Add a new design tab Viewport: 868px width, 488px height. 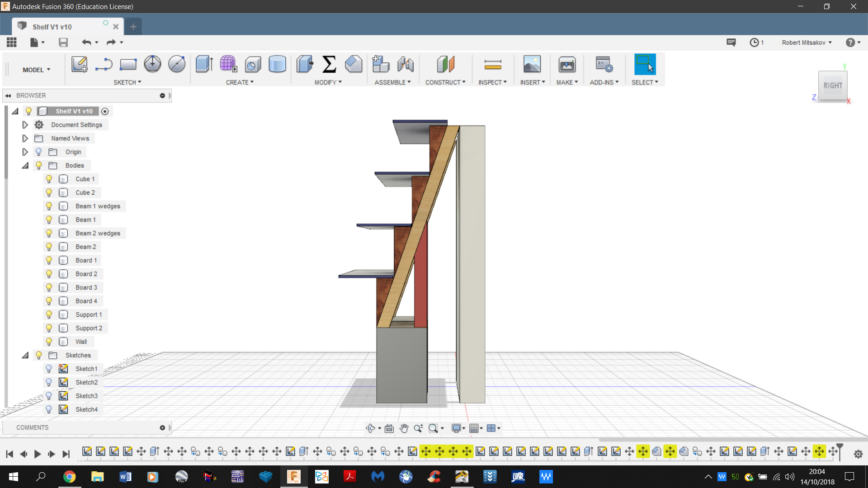tap(133, 27)
